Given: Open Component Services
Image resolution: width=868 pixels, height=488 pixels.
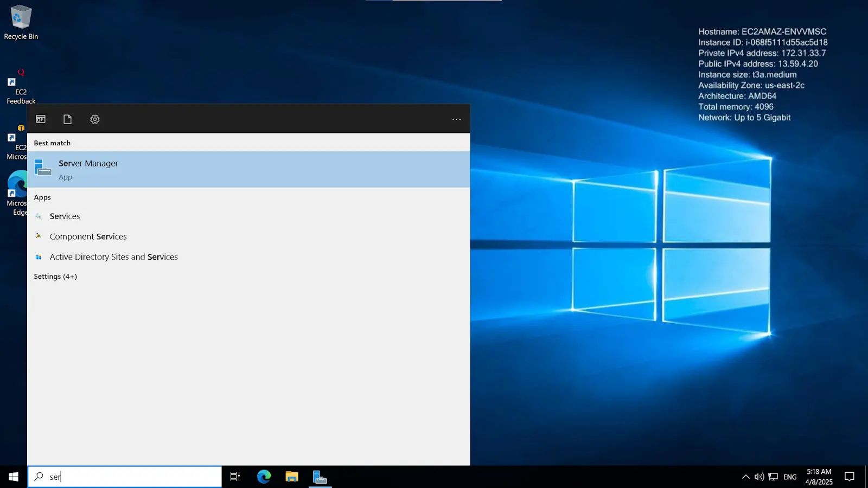Looking at the screenshot, I should tap(88, 236).
